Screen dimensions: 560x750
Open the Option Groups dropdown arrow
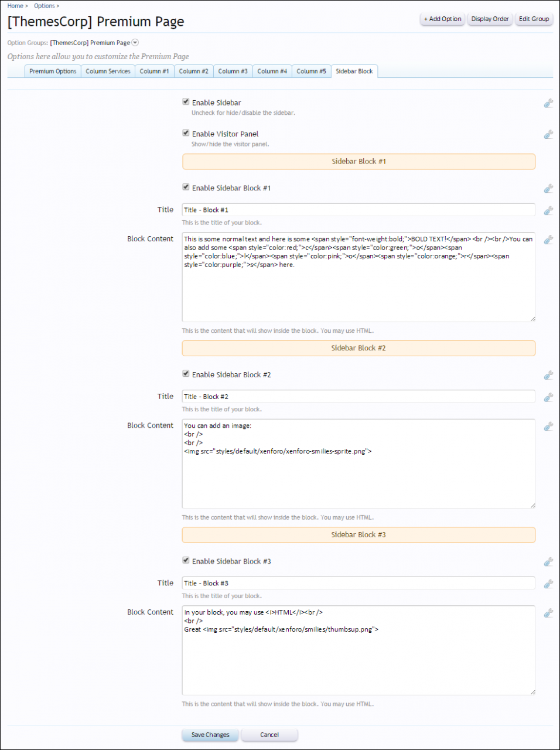(135, 42)
